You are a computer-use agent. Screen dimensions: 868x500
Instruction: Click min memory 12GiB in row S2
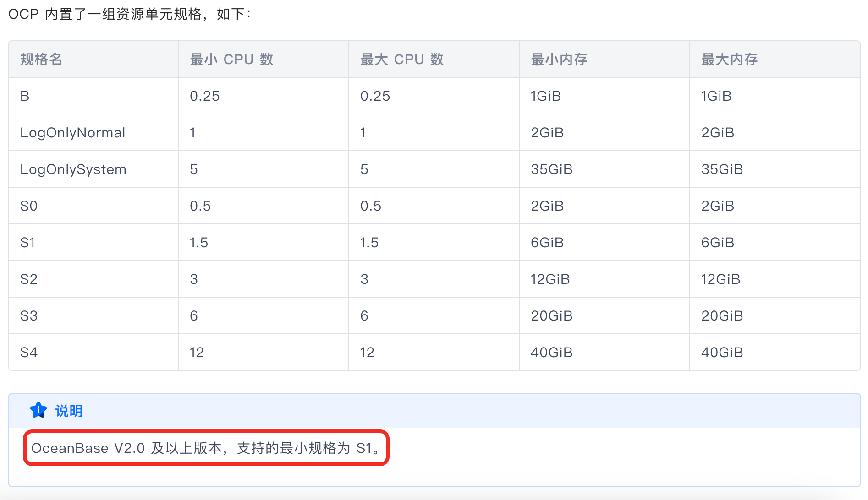click(x=550, y=279)
